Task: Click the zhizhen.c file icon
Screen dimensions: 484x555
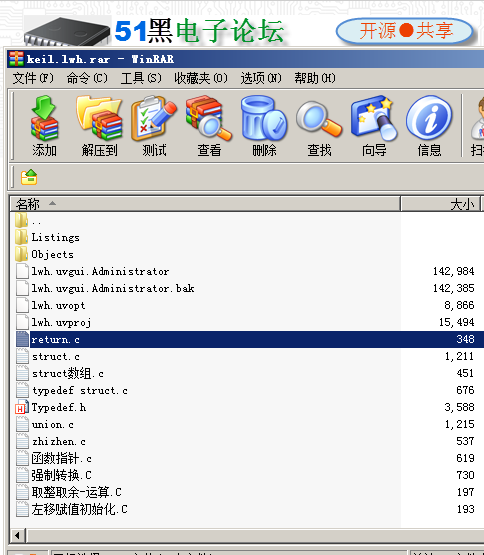Action: pos(22,441)
